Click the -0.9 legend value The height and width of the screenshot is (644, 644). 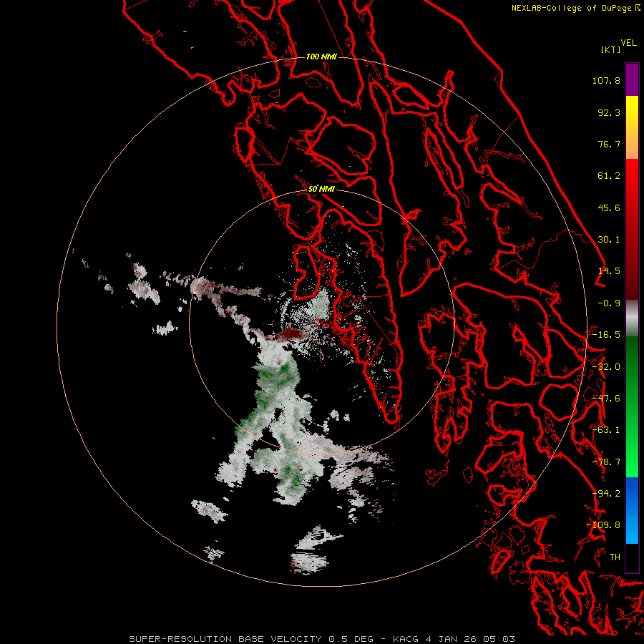pyautogui.click(x=609, y=303)
